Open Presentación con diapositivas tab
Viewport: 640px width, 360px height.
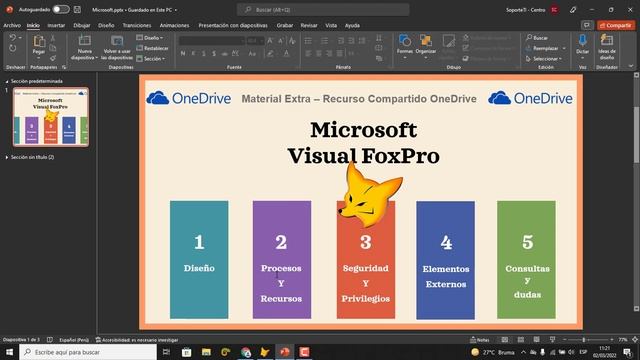click(233, 25)
